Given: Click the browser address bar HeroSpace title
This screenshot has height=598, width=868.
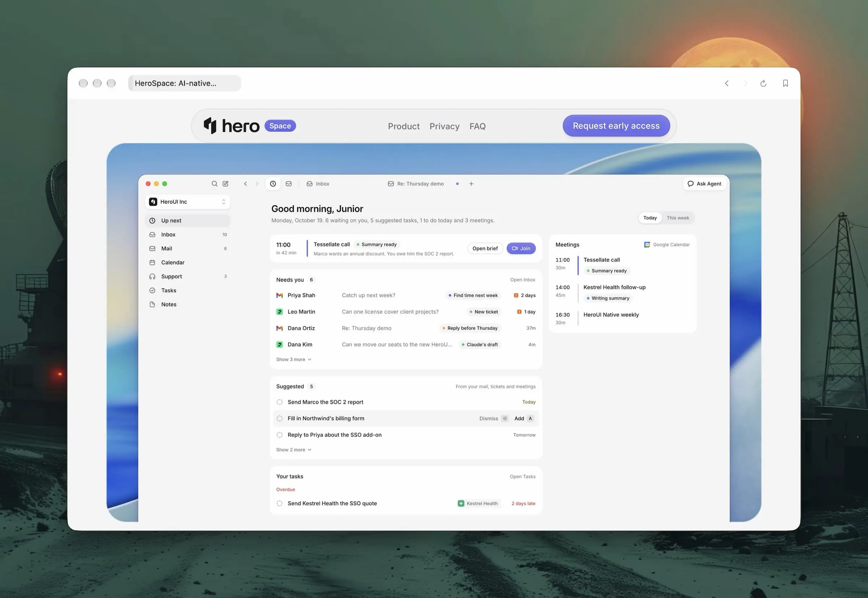Looking at the screenshot, I should tap(184, 83).
